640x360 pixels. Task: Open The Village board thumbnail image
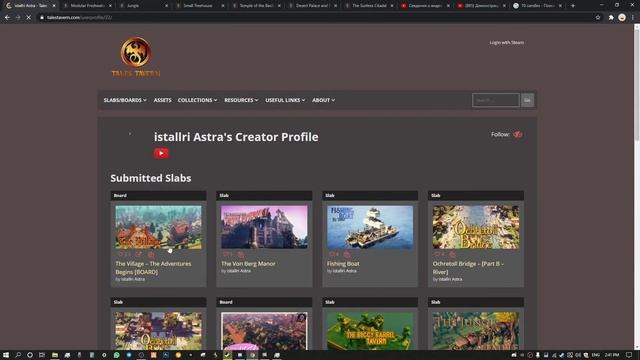tap(158, 227)
